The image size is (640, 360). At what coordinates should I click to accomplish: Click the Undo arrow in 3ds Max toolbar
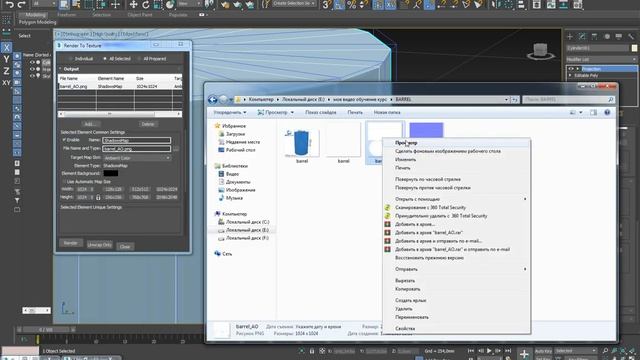(9, 4)
